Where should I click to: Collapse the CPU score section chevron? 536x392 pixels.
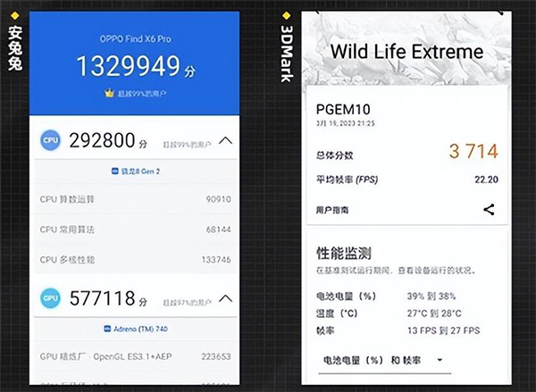(225, 141)
